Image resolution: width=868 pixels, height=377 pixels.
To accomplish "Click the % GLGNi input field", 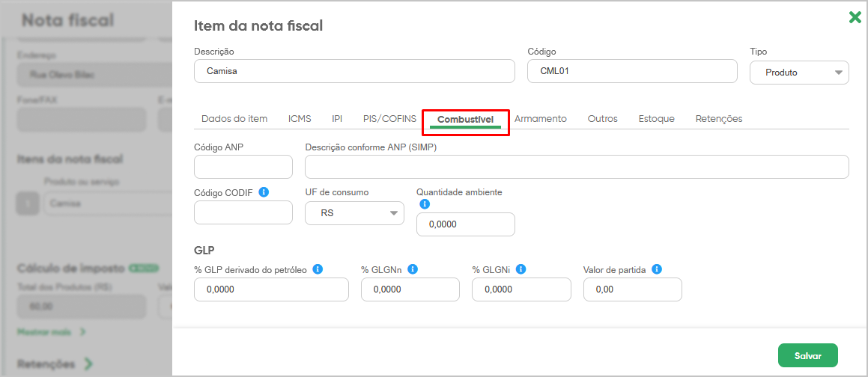I will (x=521, y=289).
